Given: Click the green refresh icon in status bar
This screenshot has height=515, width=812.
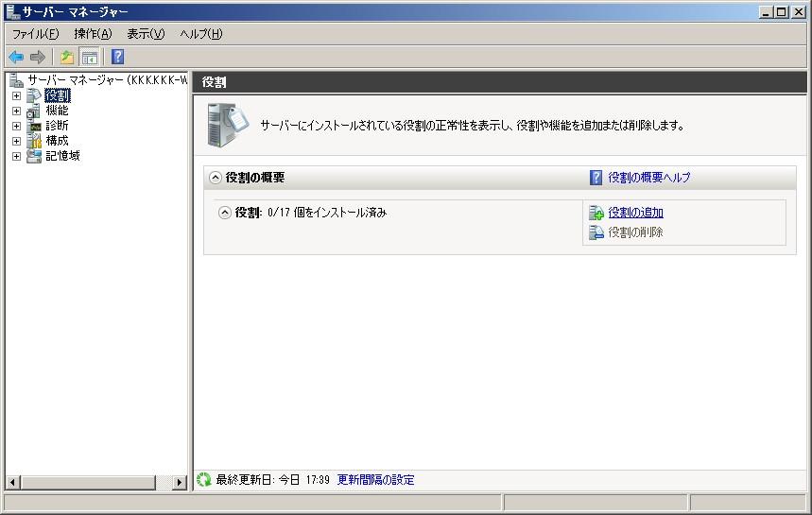Looking at the screenshot, I should point(204,480).
